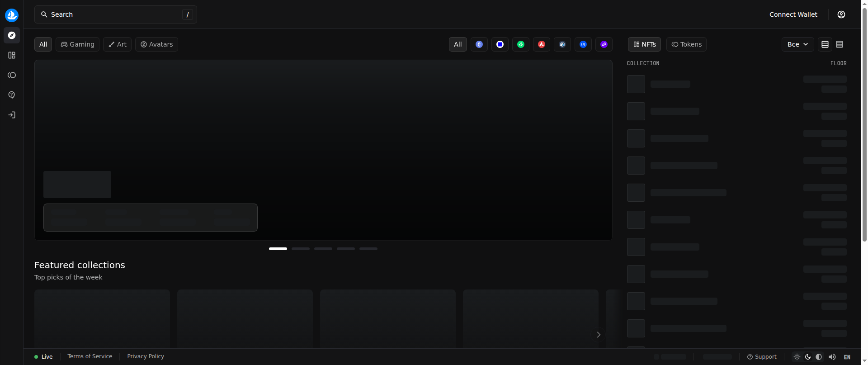The image size is (868, 365).
Task: Open Privacy Policy link
Action: [x=146, y=356]
